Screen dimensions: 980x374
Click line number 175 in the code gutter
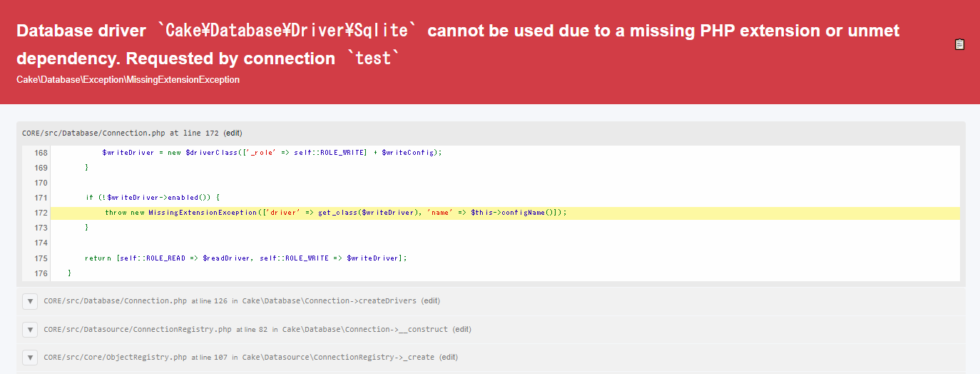[40, 258]
